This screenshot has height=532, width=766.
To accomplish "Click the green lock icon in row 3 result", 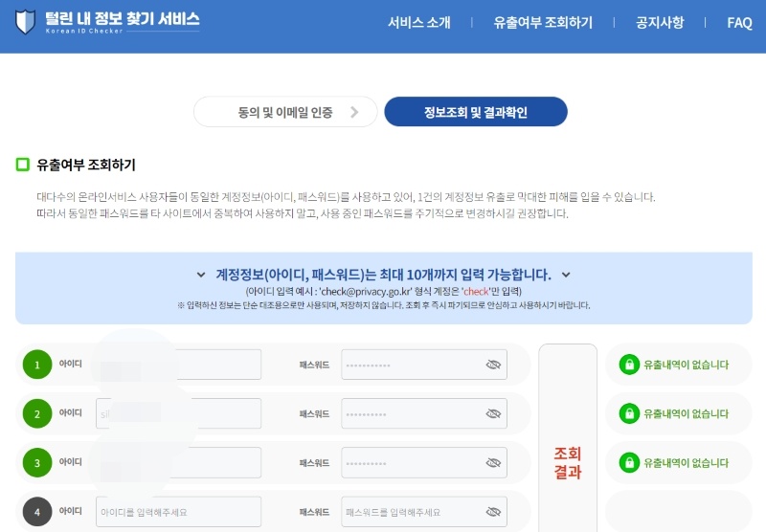I will (629, 463).
